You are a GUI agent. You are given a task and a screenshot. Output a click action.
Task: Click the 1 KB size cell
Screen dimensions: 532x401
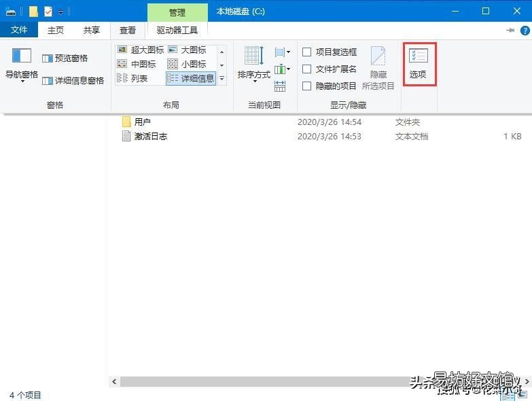pos(512,137)
